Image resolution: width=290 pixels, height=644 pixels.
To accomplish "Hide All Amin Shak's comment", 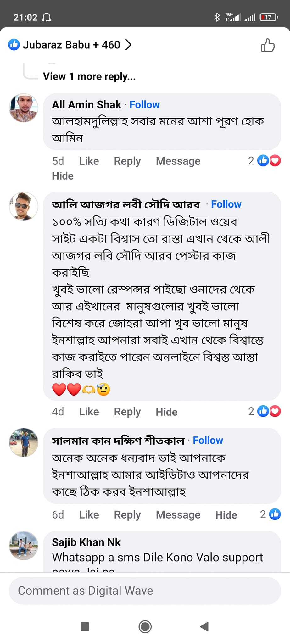I will point(63,176).
